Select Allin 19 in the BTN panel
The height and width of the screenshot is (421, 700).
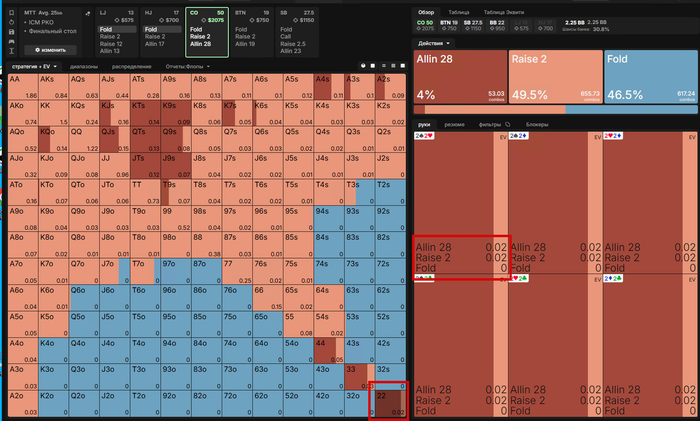click(245, 44)
